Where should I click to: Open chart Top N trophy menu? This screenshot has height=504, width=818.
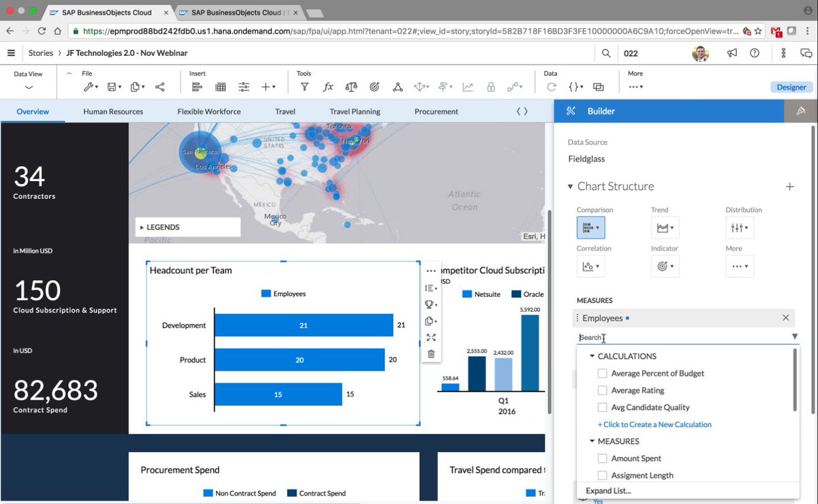click(431, 304)
